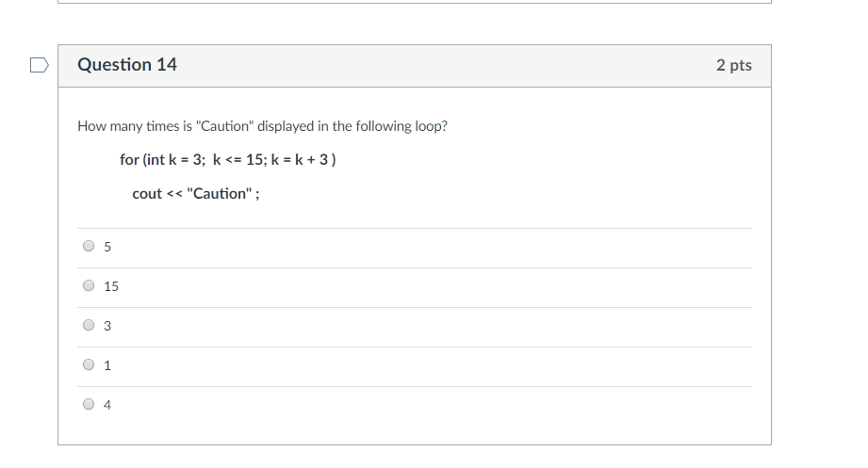This screenshot has width=868, height=468.
Task: Flag Question 14 for review
Action: click(38, 66)
